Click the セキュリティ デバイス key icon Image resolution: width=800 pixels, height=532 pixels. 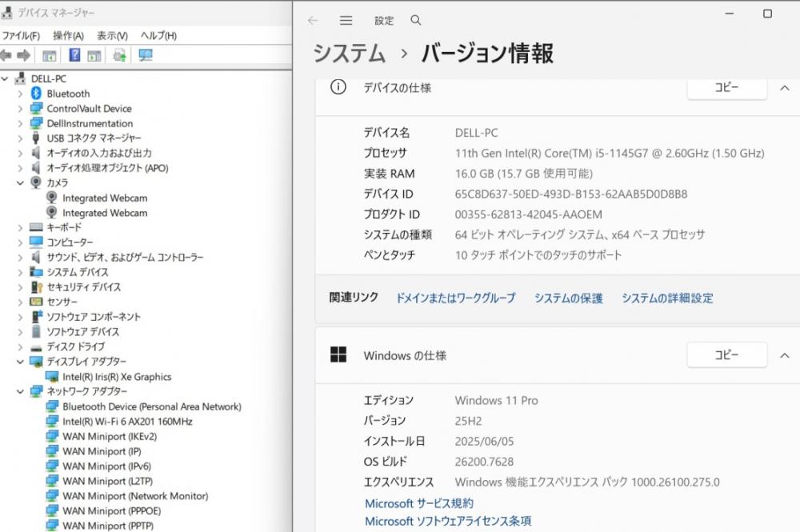pos(36,287)
